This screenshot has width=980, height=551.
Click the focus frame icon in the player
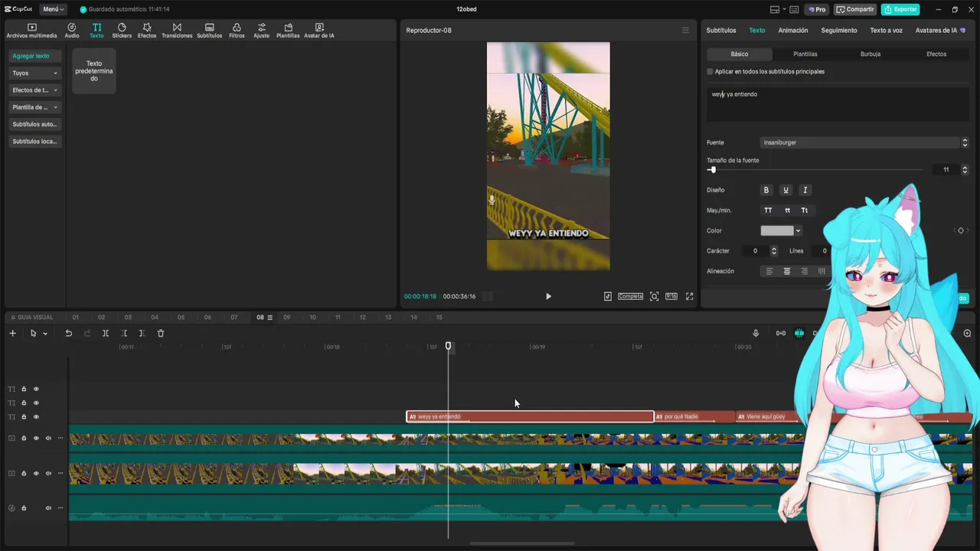click(654, 296)
